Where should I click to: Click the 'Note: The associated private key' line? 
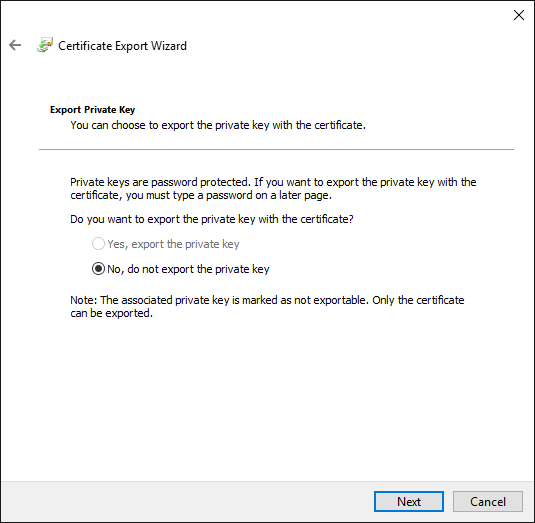pyautogui.click(x=267, y=300)
